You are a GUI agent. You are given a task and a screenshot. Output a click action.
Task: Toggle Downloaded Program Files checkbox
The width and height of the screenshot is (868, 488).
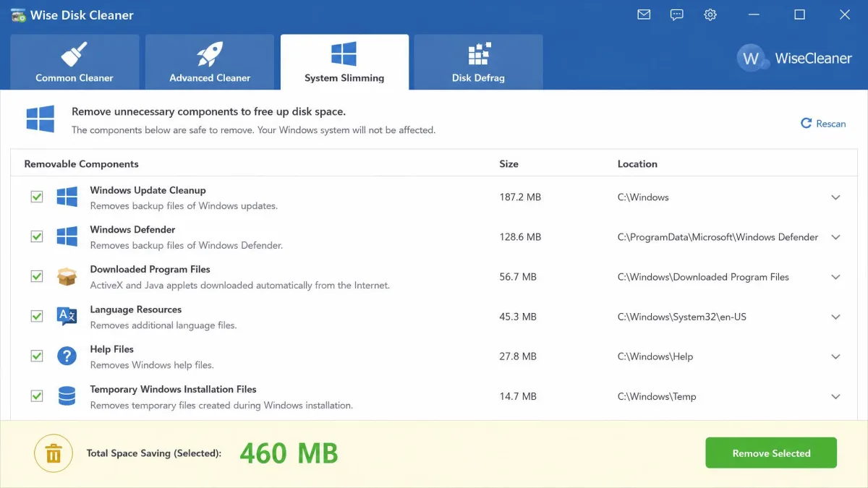tap(36, 276)
